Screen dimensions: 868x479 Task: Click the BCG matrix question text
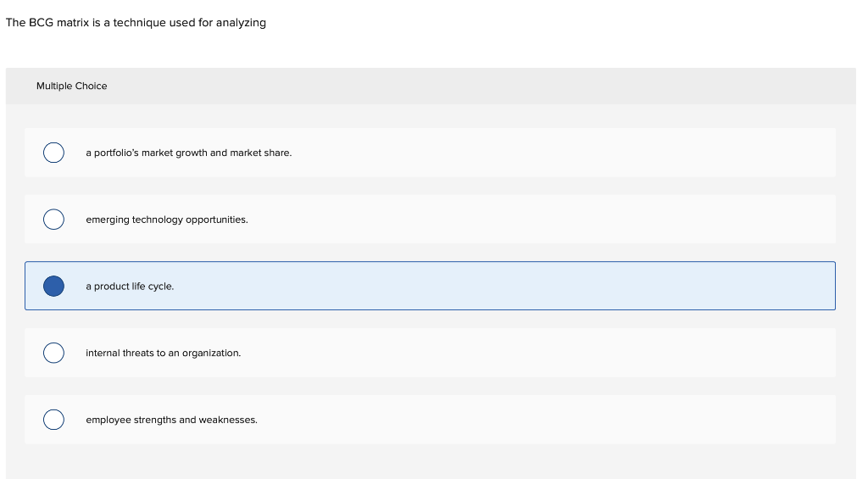click(136, 23)
